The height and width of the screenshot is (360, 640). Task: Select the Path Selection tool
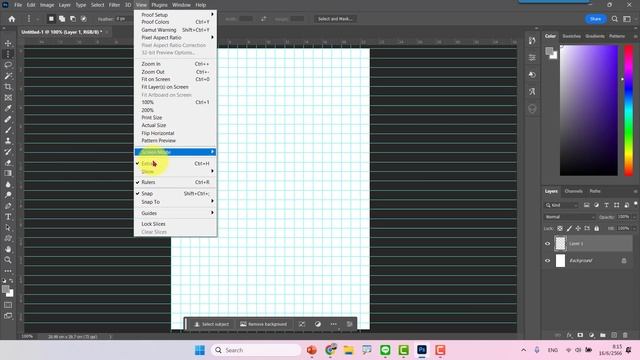point(8,227)
